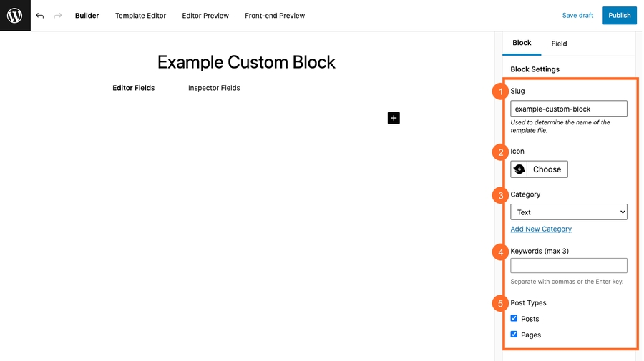The width and height of the screenshot is (644, 361).
Task: Click the redo arrow icon
Action: click(x=58, y=16)
